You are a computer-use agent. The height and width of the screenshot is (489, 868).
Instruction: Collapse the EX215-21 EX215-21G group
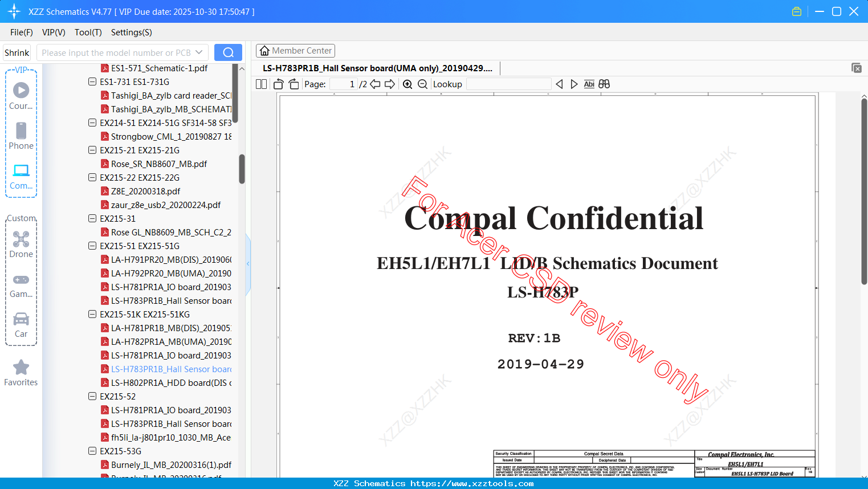[92, 150]
